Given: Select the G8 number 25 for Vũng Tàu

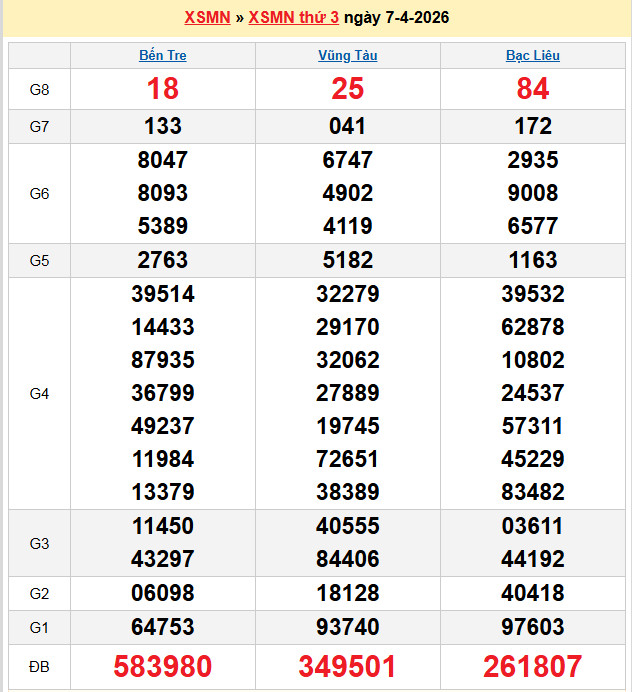Looking at the screenshot, I should tap(347, 89).
